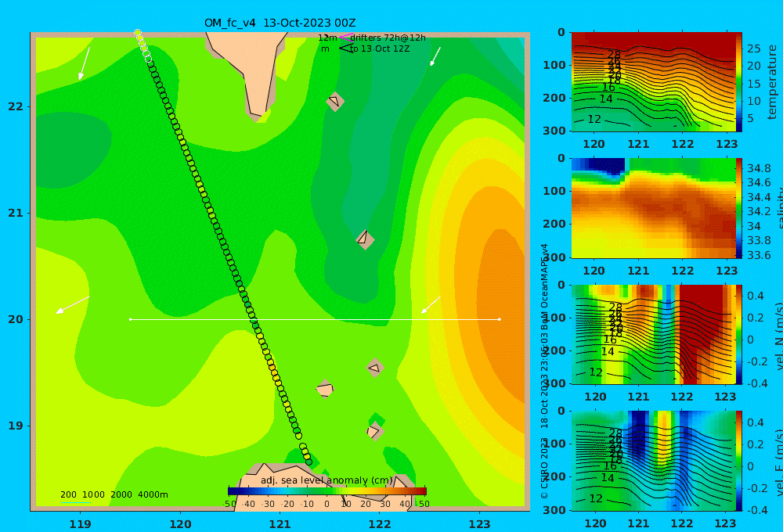The image size is (783, 532).
Task: Click latitude tick label 20 on main map
Action: [x=16, y=319]
